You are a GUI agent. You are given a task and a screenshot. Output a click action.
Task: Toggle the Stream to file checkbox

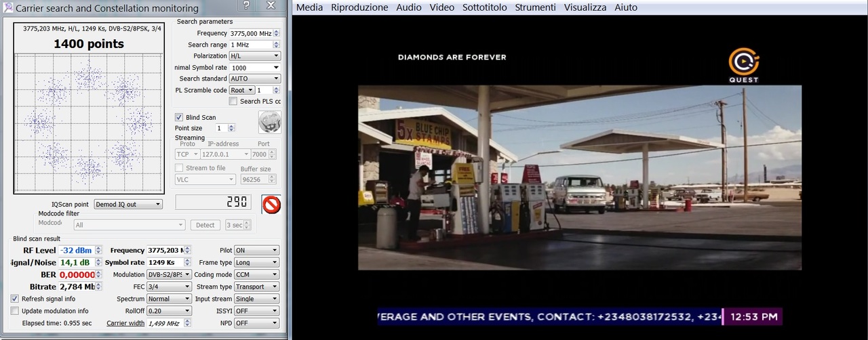179,168
